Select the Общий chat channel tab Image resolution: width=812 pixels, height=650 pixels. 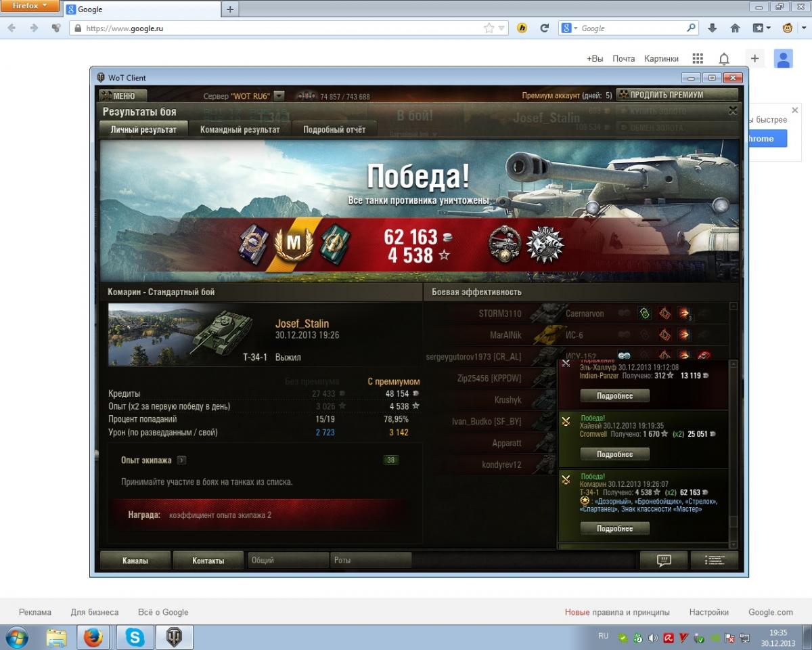click(288, 561)
